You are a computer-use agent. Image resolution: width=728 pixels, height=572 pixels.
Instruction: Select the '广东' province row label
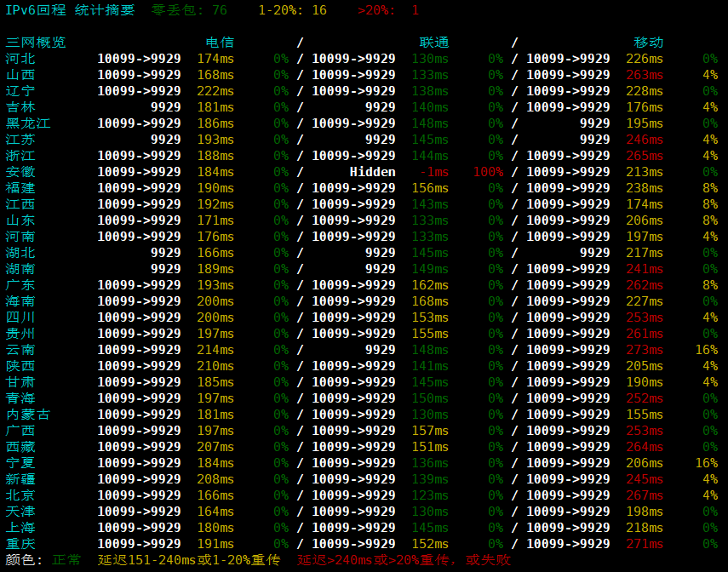coord(20,285)
